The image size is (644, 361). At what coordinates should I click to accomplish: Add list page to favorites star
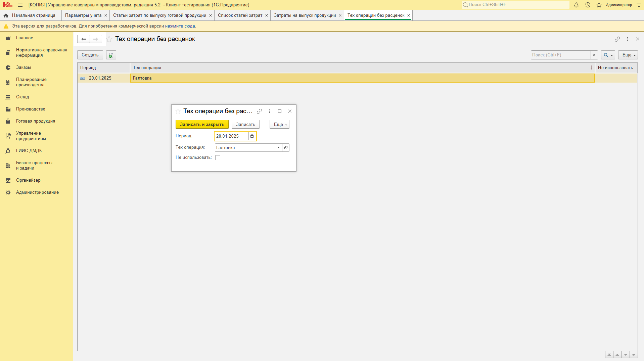[109, 39]
